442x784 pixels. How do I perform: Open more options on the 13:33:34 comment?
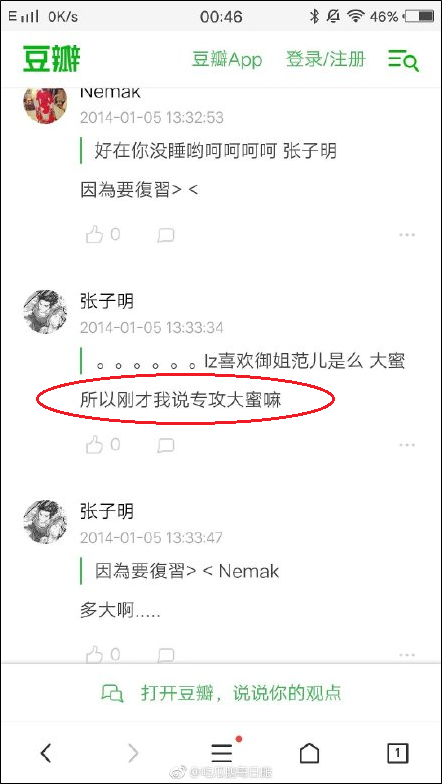[407, 445]
